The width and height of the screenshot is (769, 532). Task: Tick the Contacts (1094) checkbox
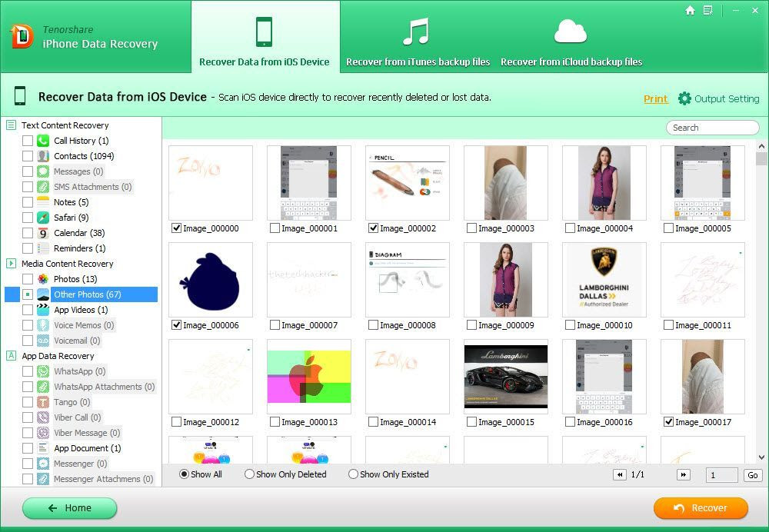click(x=28, y=156)
